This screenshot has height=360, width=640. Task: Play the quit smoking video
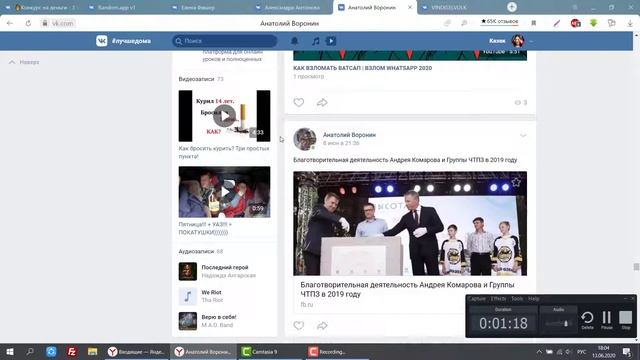pos(224,116)
